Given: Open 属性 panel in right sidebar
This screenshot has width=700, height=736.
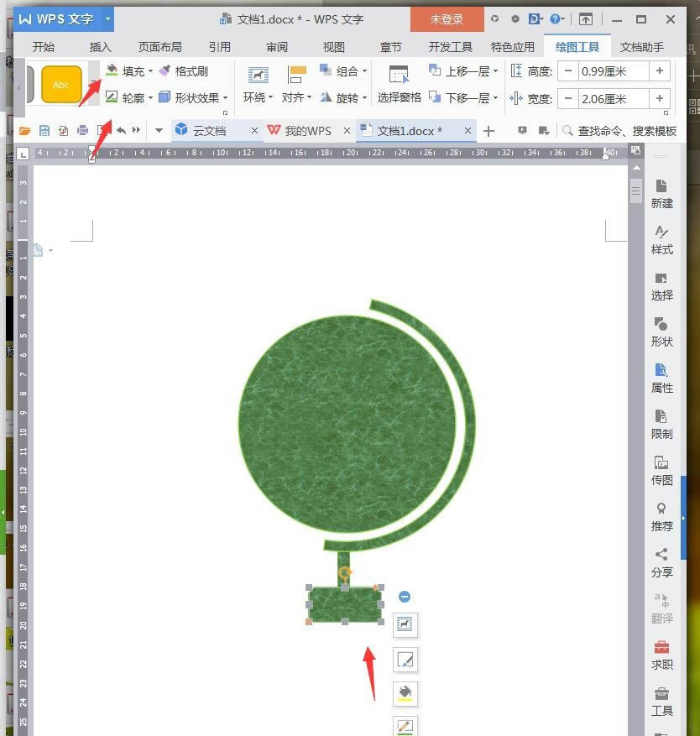Looking at the screenshot, I should (x=661, y=378).
